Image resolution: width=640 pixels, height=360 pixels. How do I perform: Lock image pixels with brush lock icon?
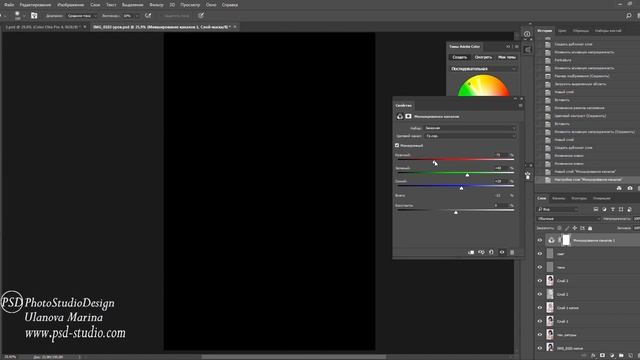pos(567,228)
